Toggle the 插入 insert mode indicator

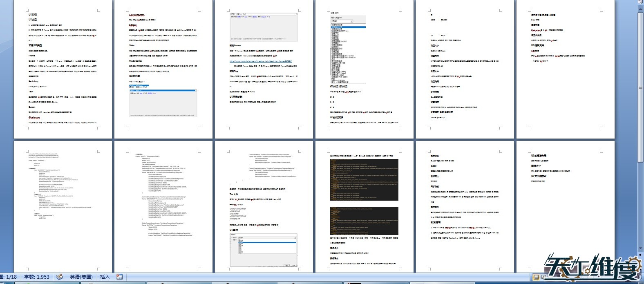(x=105, y=277)
